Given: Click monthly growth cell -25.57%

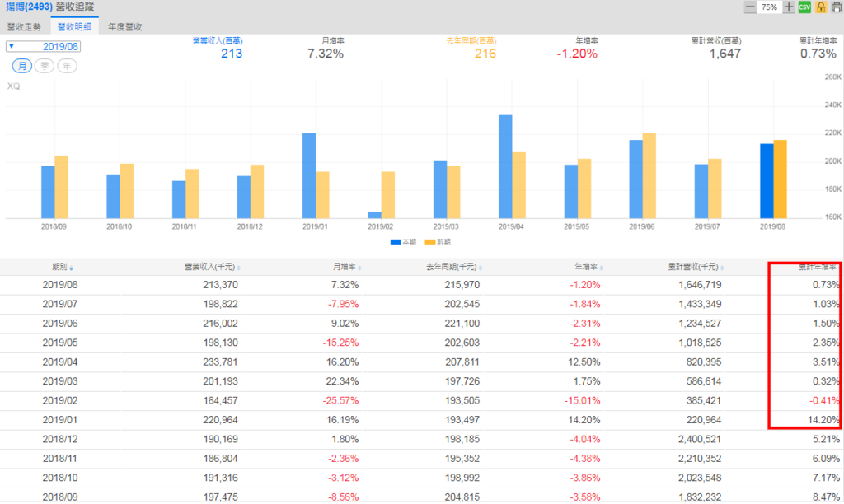Looking at the screenshot, I should (340, 401).
